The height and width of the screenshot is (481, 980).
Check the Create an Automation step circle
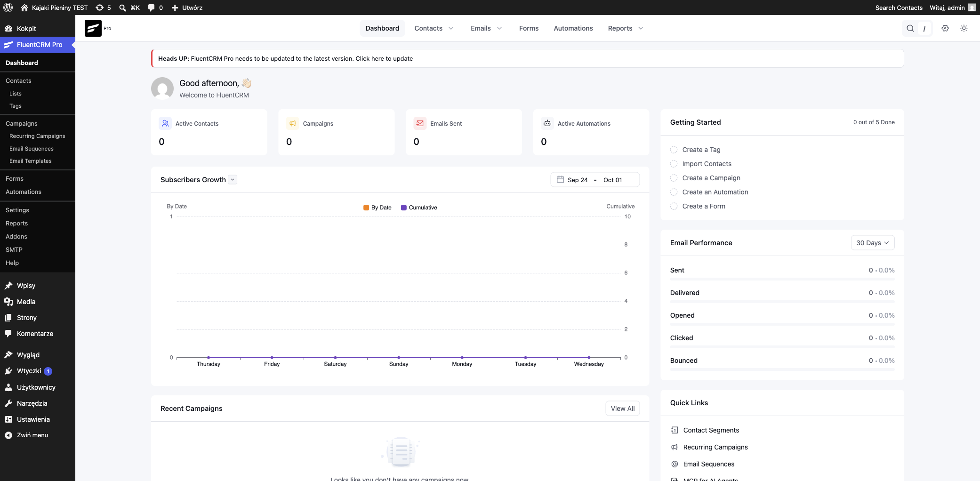[x=674, y=192]
